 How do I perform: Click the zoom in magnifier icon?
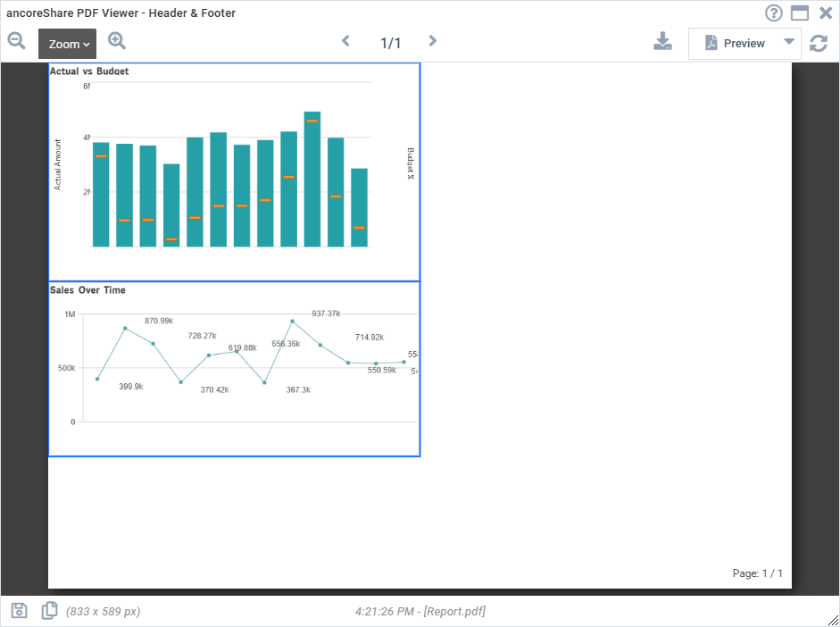pyautogui.click(x=117, y=41)
